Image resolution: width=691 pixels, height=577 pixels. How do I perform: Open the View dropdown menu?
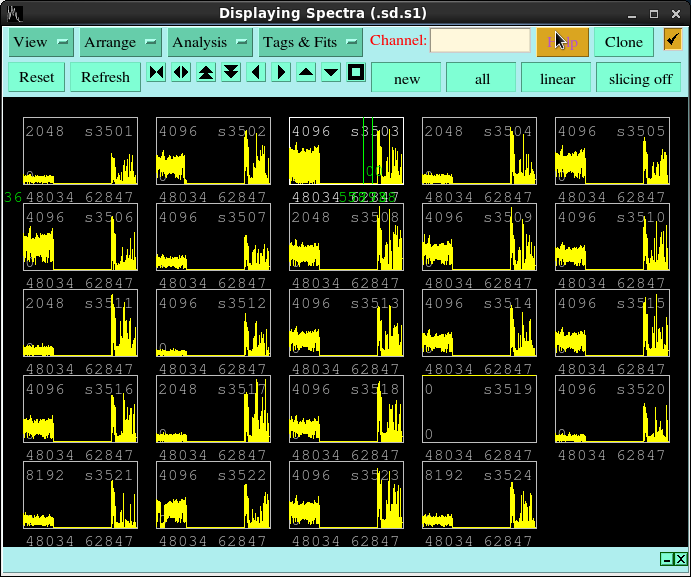click(x=41, y=42)
